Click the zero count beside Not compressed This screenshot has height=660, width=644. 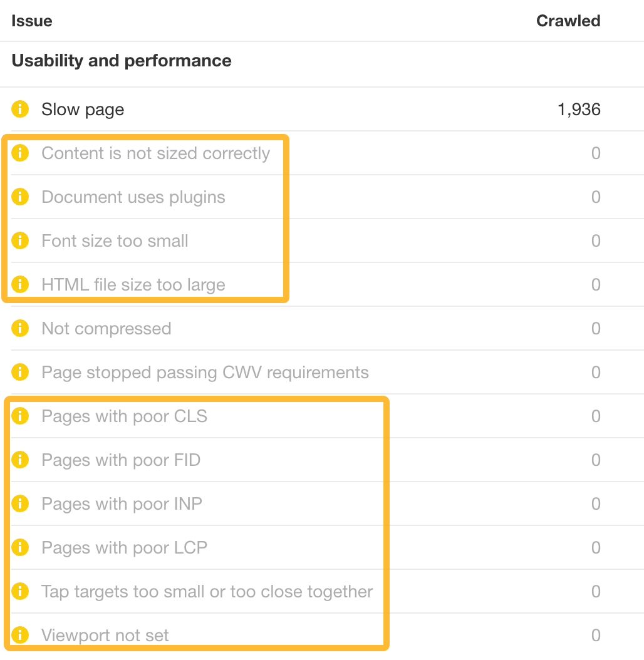click(x=595, y=329)
